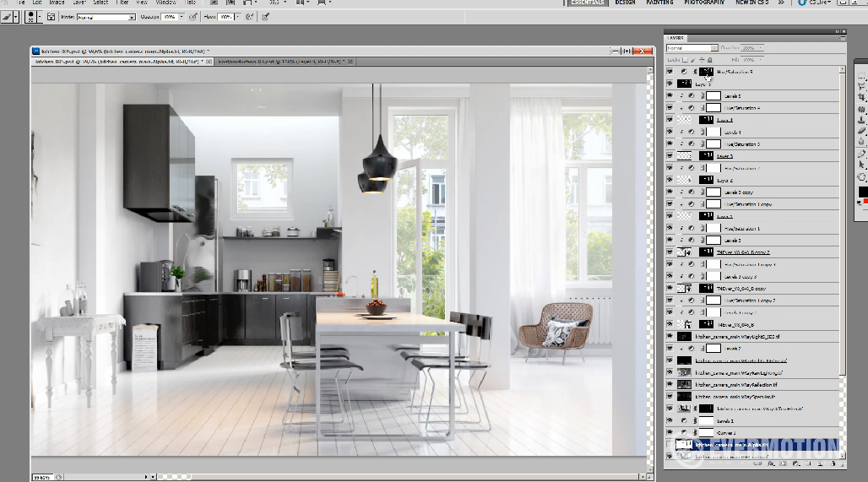Hide the VRayReflection.tif layer

coord(670,385)
